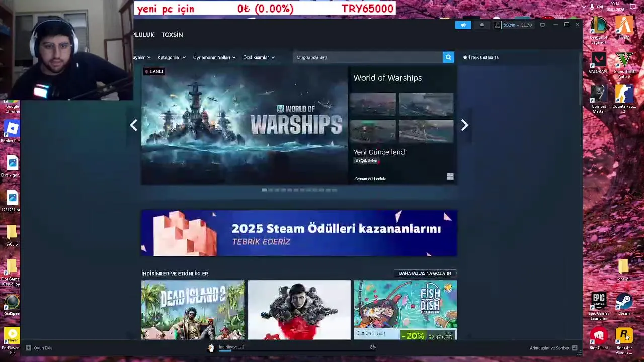The height and width of the screenshot is (362, 644).
Task: Click the Windows platform icon on carousel
Action: click(450, 176)
